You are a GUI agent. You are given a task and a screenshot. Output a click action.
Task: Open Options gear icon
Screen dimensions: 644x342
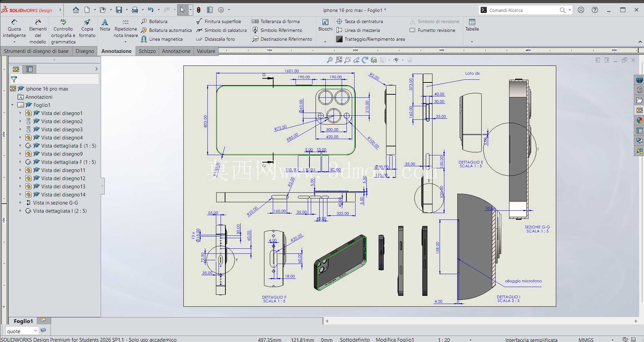221,10
